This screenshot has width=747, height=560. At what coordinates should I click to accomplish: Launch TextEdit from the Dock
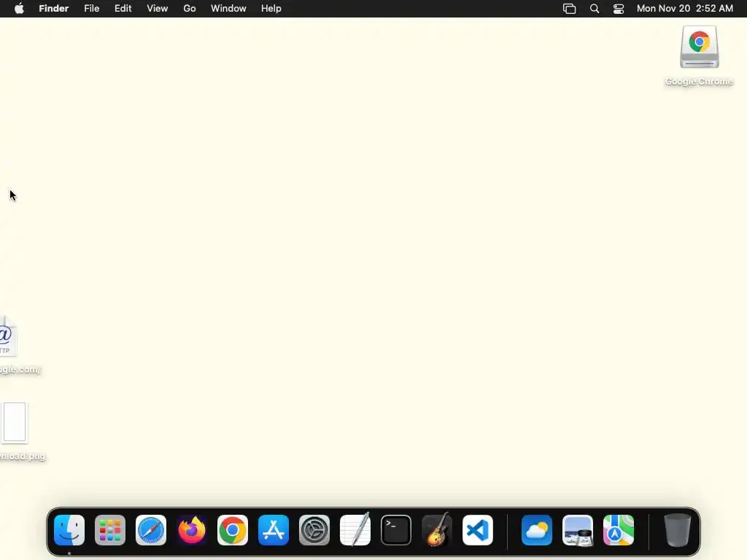tap(355, 530)
